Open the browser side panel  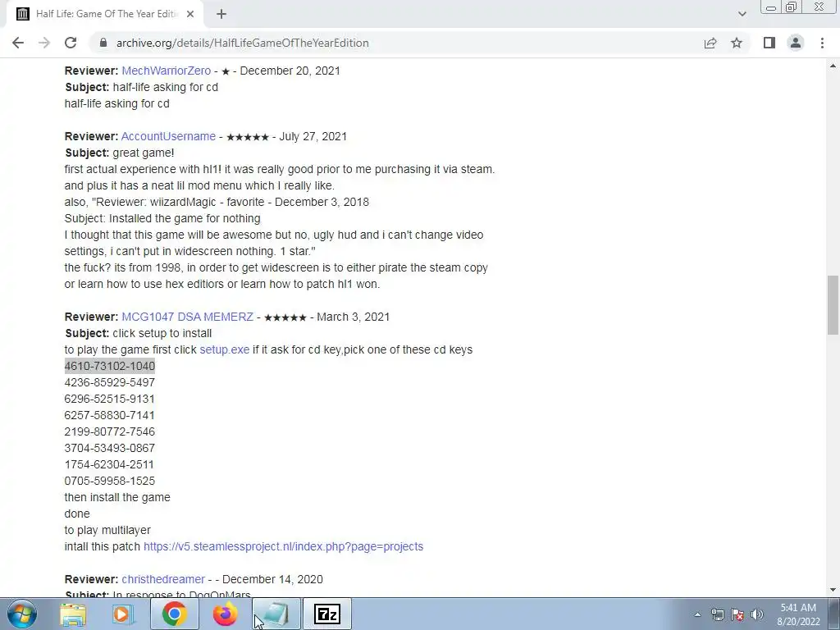click(x=769, y=43)
